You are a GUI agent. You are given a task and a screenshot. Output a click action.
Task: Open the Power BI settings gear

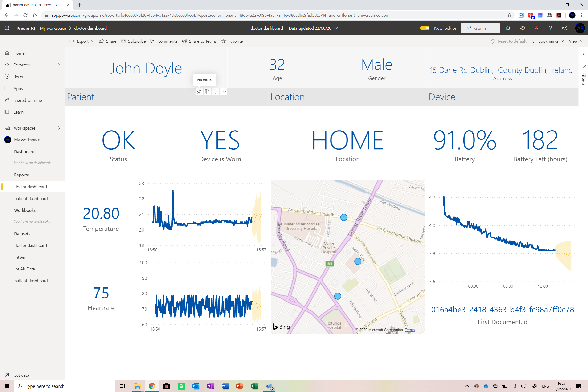(522, 28)
